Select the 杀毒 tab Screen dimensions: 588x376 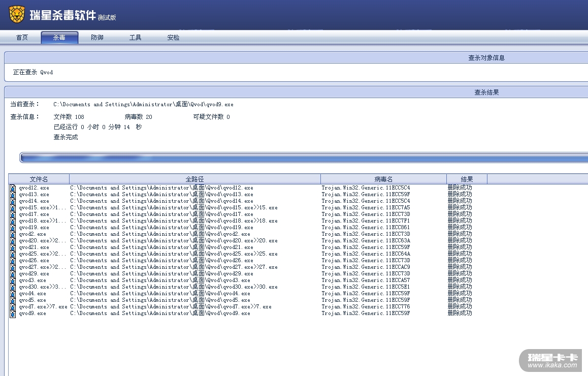click(x=59, y=38)
